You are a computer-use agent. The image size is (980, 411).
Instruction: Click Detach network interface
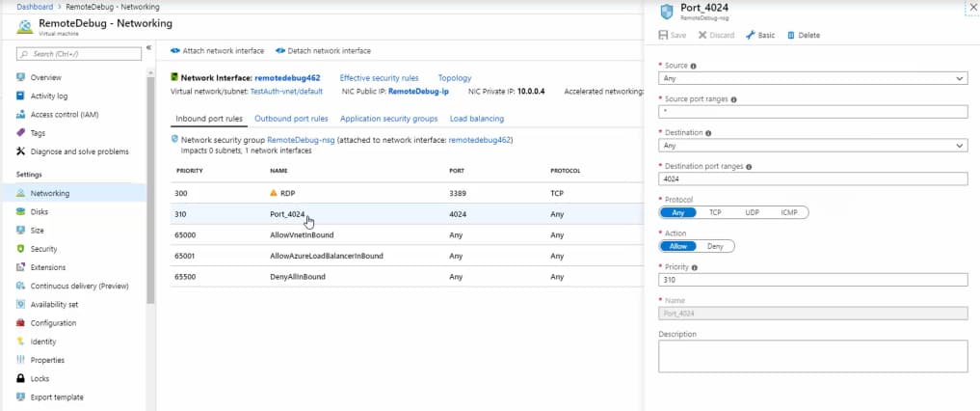click(x=323, y=51)
